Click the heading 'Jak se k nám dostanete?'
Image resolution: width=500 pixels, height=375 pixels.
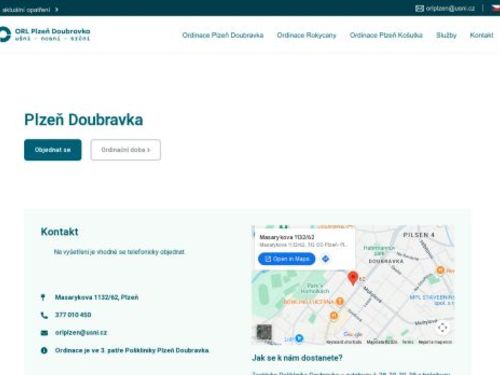tap(297, 358)
